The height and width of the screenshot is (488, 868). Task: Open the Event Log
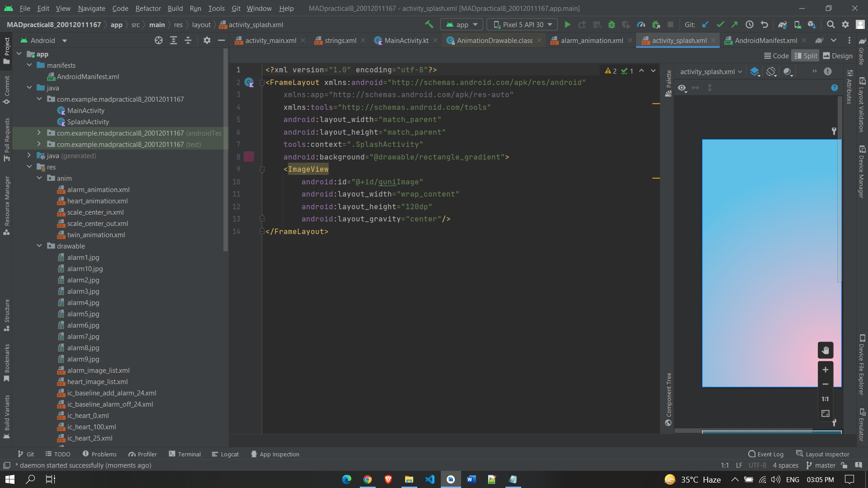[x=769, y=454]
